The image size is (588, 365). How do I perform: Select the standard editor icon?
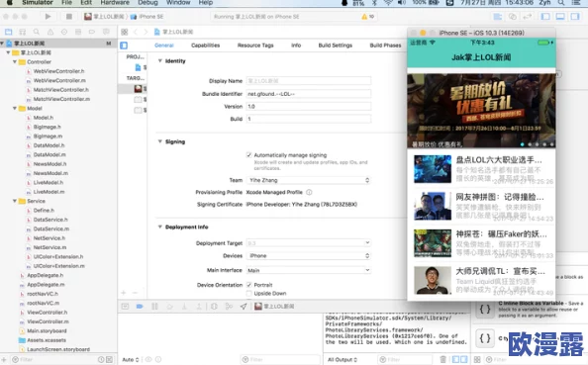click(498, 17)
